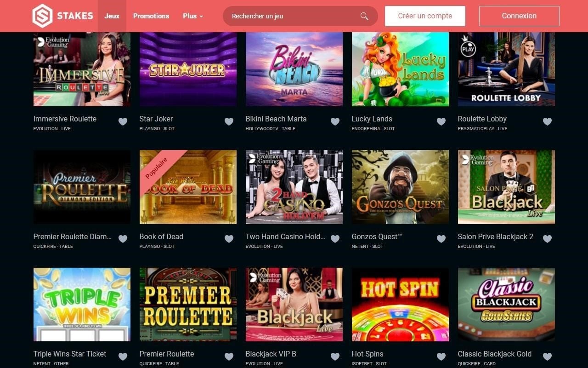This screenshot has width=588, height=368.
Task: Toggle heart next to Star Joker
Action: [x=229, y=121]
